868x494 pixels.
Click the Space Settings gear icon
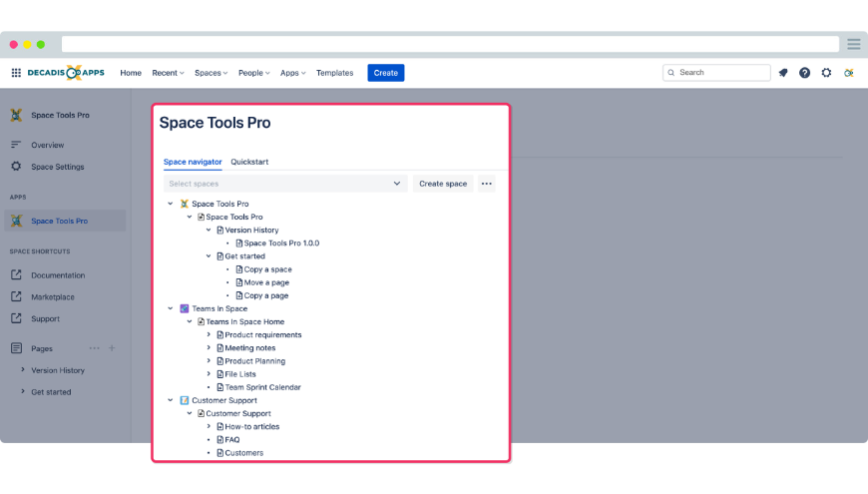coord(16,166)
